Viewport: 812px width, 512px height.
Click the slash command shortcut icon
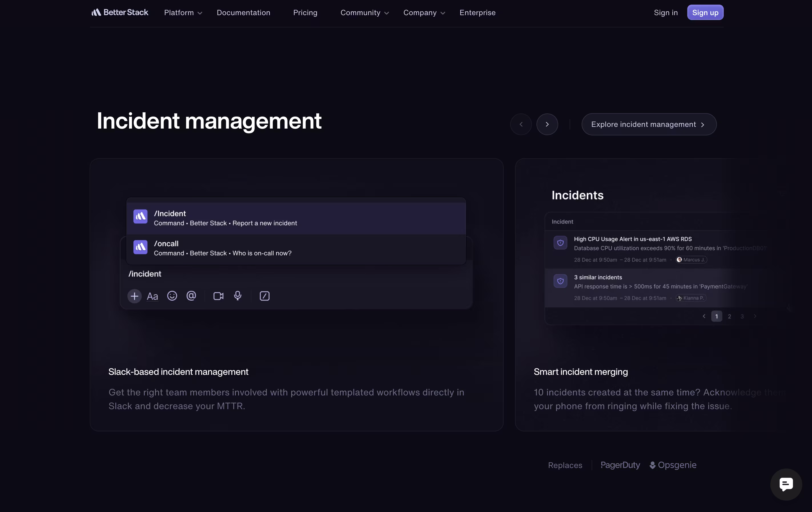pos(264,296)
